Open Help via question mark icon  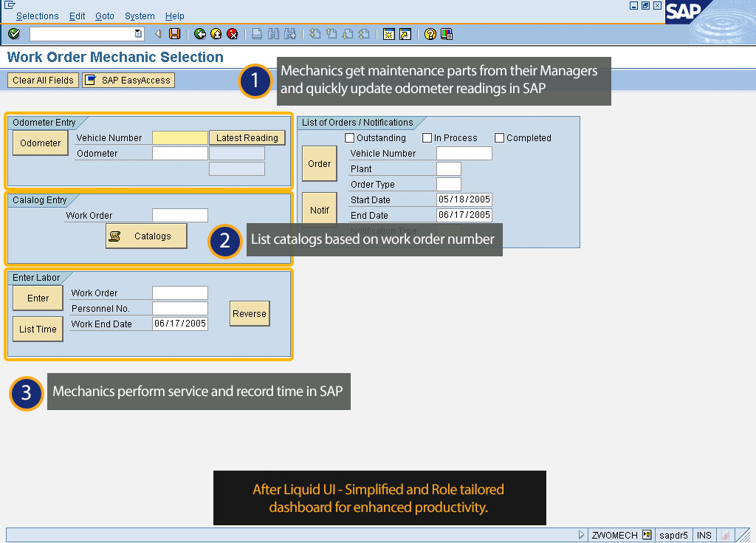pos(430,34)
